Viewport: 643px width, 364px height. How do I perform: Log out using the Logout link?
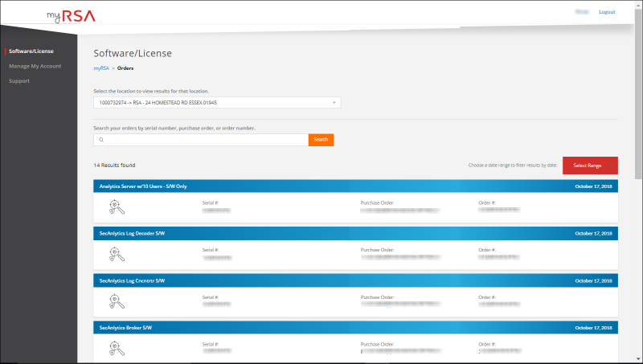coord(607,12)
